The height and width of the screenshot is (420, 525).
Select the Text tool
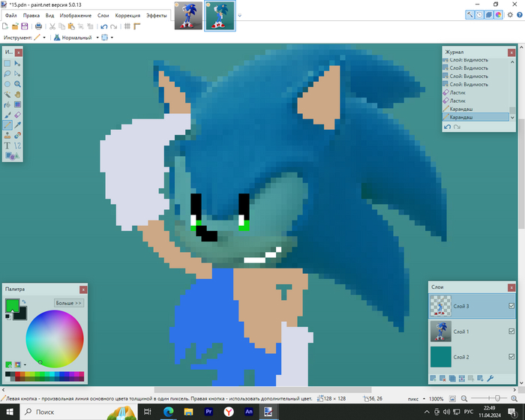tap(7, 145)
